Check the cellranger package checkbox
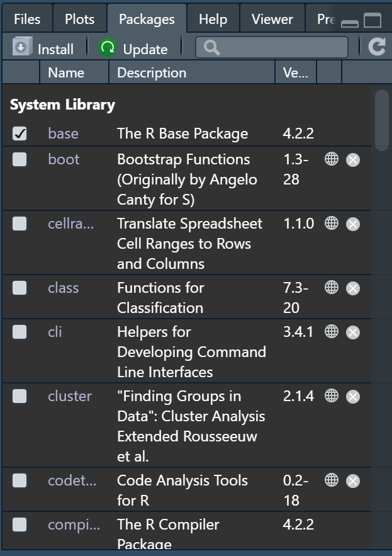 pos(20,224)
